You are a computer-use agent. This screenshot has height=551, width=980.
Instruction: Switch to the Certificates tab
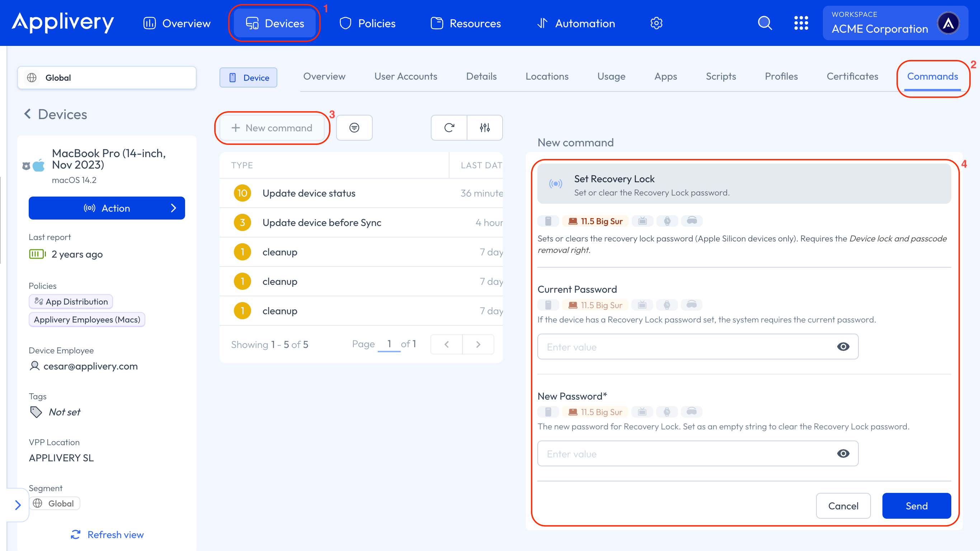click(x=852, y=76)
